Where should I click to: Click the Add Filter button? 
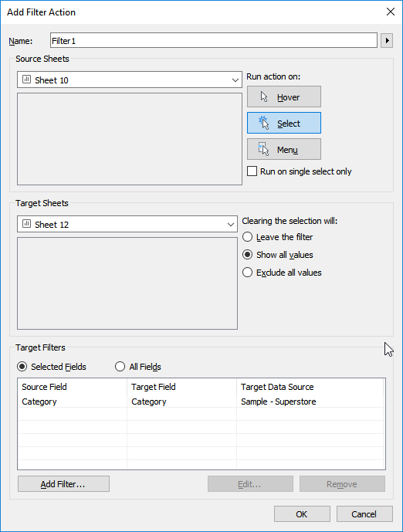pos(64,484)
